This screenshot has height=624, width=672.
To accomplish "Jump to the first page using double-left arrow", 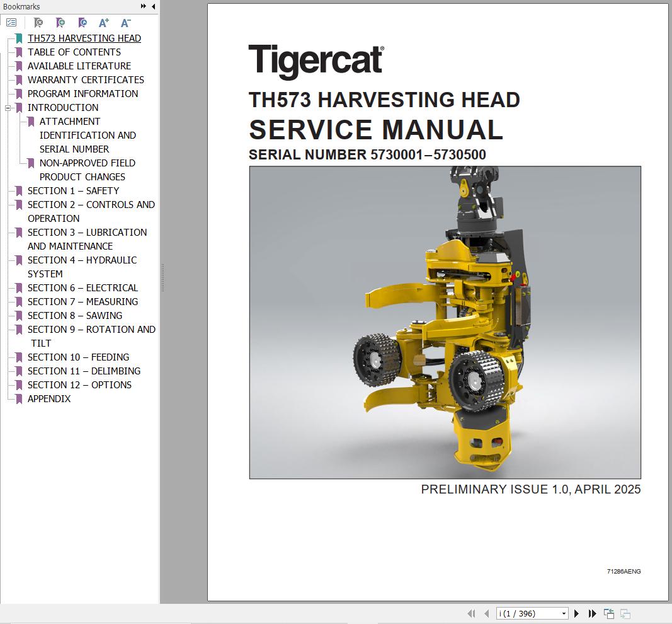I will [x=471, y=613].
